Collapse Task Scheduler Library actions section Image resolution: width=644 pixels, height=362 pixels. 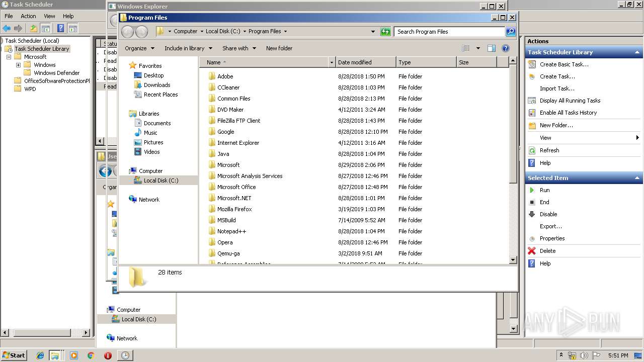[x=637, y=52]
